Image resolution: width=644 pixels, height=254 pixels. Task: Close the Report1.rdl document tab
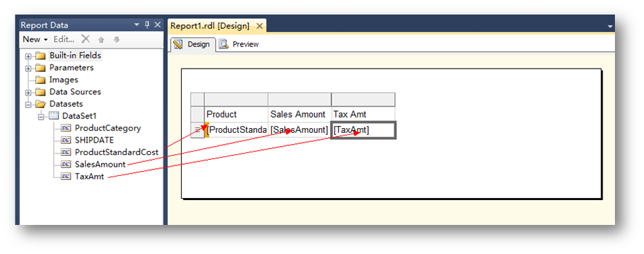tap(259, 26)
